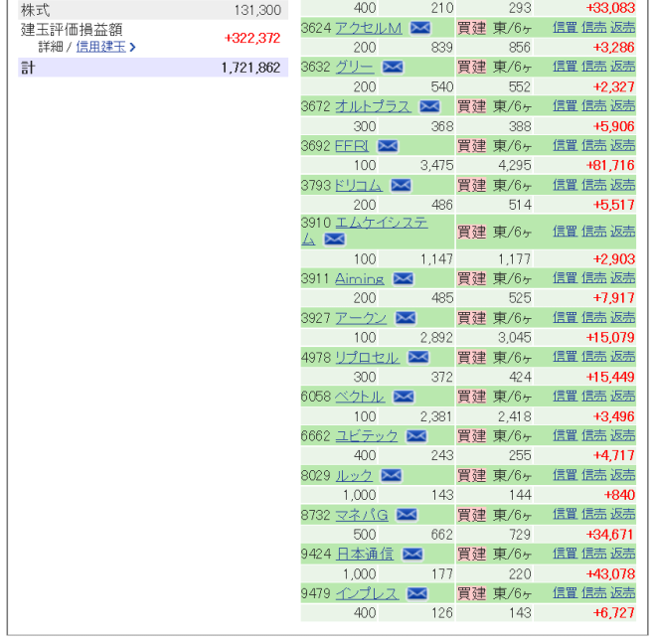Open the ユビテック stock link
655x644 pixels.
[x=367, y=436]
